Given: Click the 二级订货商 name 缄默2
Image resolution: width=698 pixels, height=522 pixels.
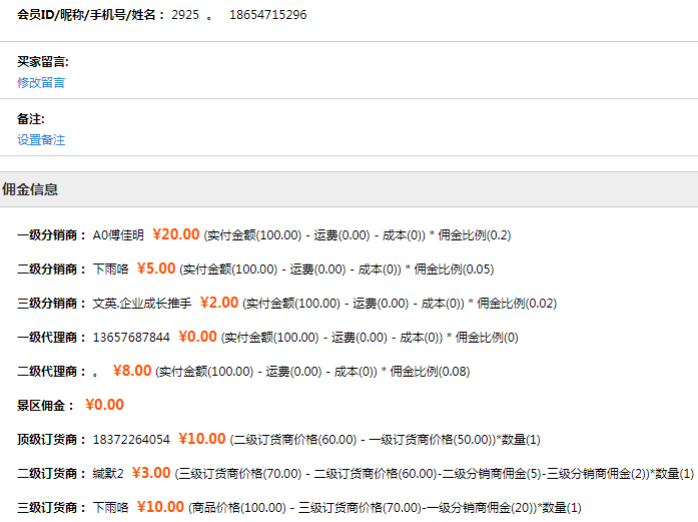Looking at the screenshot, I should point(108,473).
